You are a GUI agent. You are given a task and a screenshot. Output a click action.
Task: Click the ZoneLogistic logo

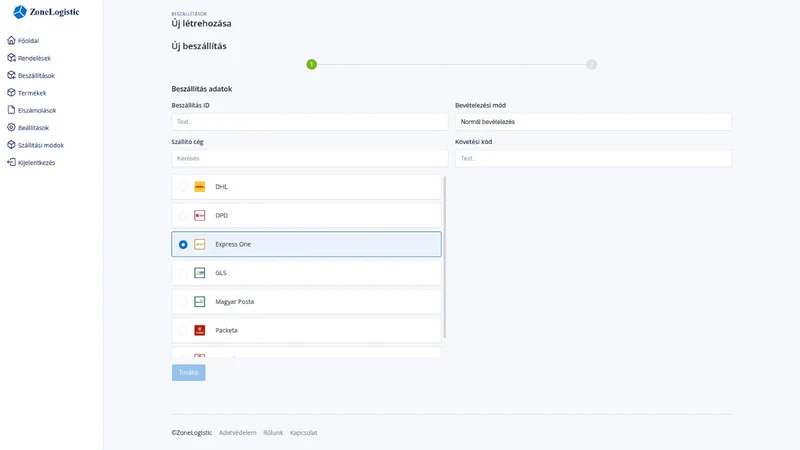[46, 12]
